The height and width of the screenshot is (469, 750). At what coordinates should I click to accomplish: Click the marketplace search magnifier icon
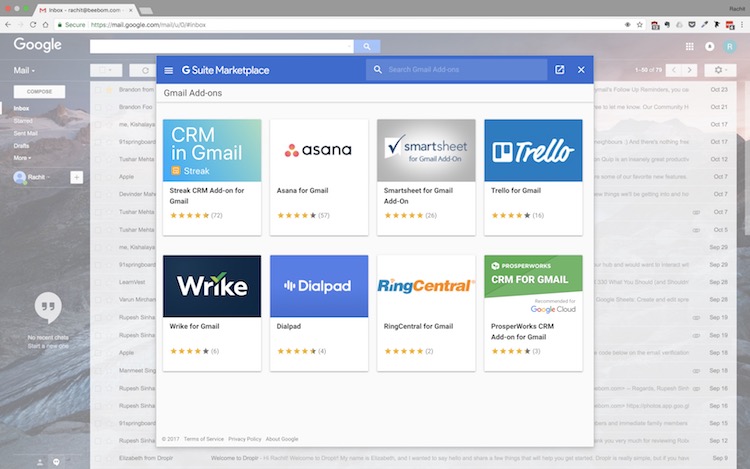pyautogui.click(x=377, y=69)
